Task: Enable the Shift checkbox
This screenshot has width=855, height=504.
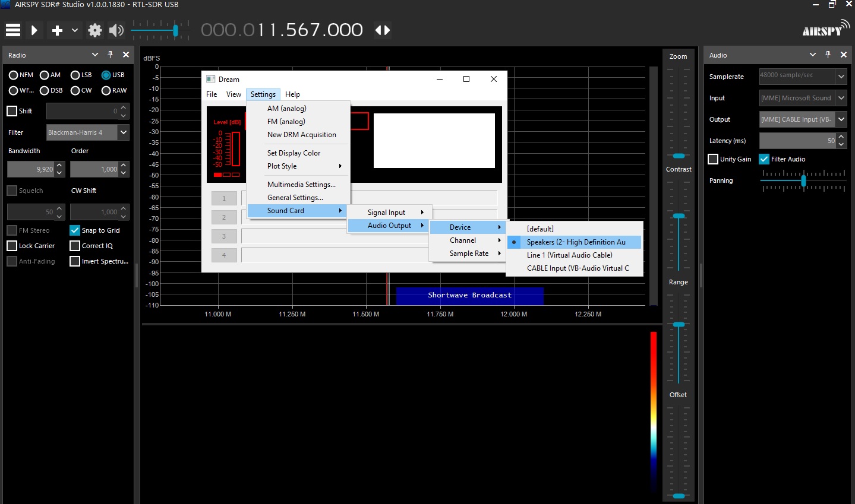Action: 12,111
